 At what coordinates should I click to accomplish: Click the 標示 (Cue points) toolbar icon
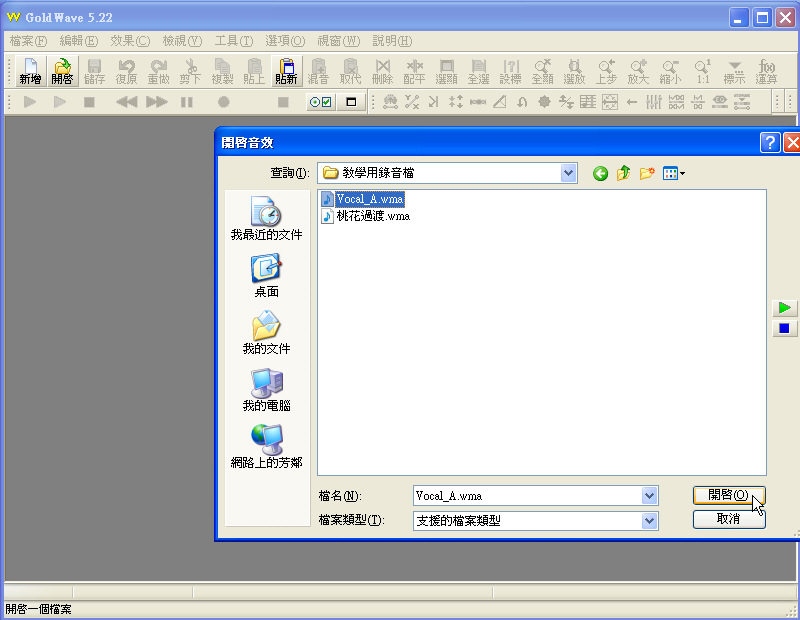click(735, 71)
